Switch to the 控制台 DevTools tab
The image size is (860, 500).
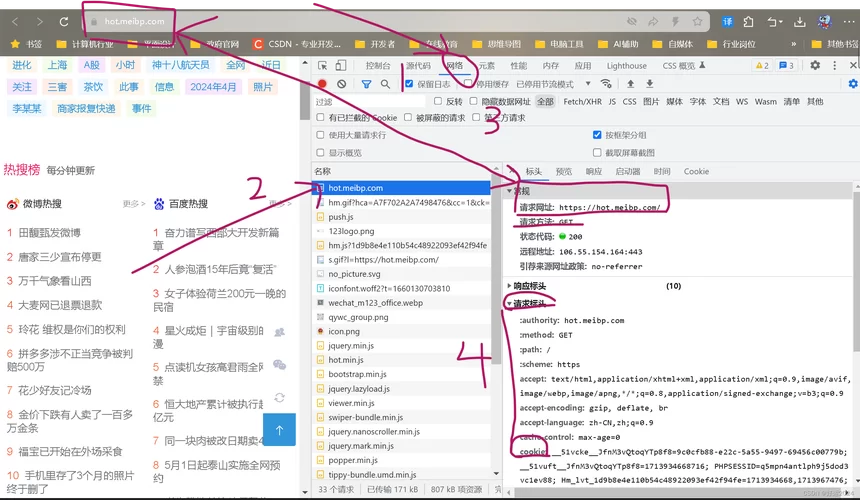point(378,65)
